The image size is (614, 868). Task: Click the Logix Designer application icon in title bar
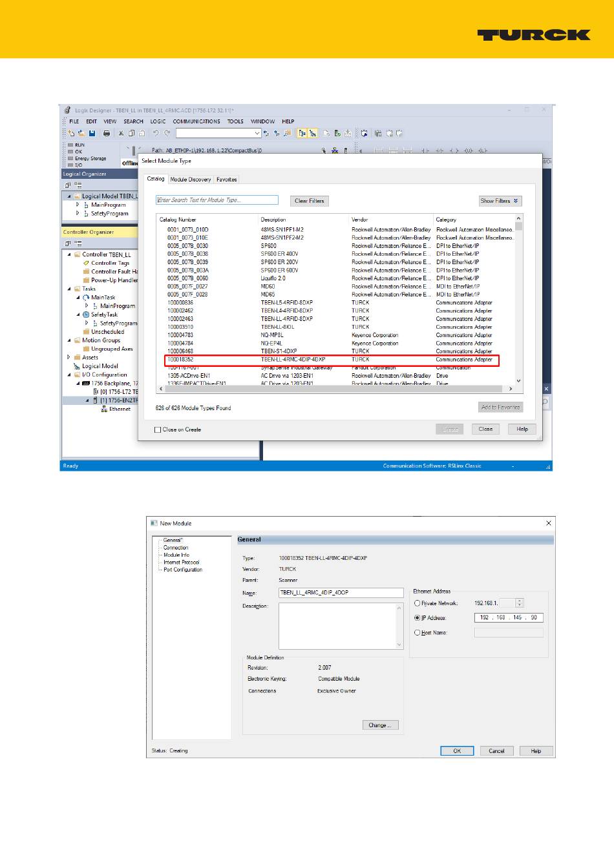[x=67, y=110]
